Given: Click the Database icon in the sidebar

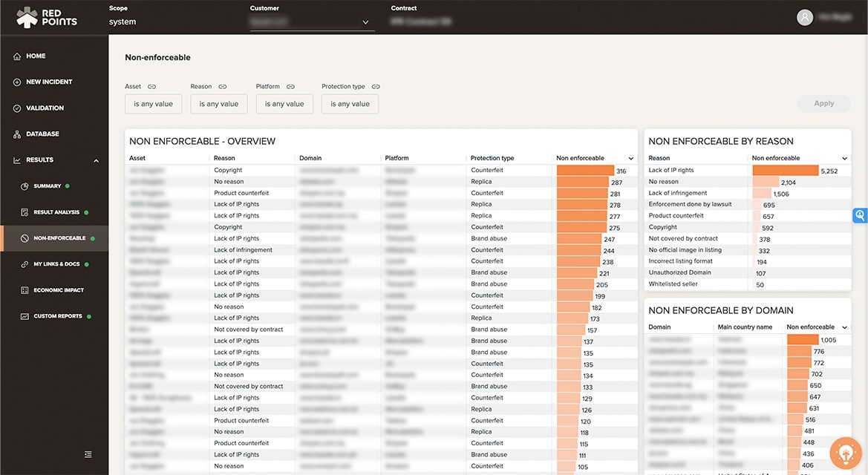Looking at the screenshot, I should point(16,134).
